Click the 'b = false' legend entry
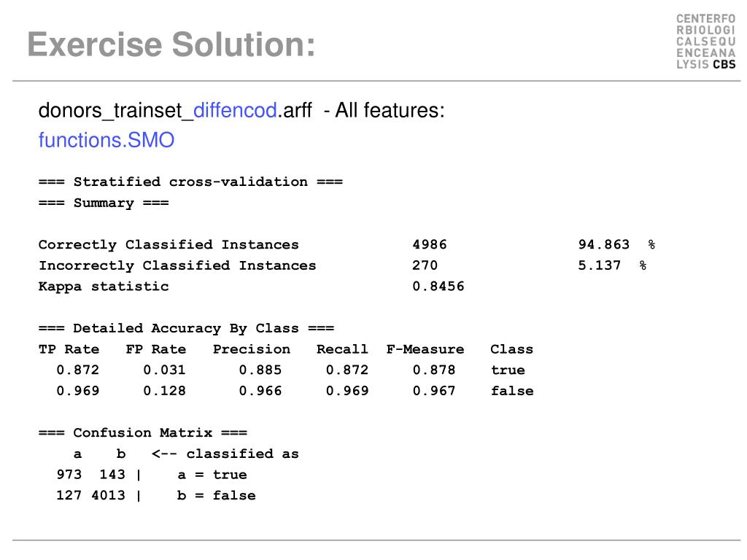This screenshot has width=747, height=560. coord(216,496)
